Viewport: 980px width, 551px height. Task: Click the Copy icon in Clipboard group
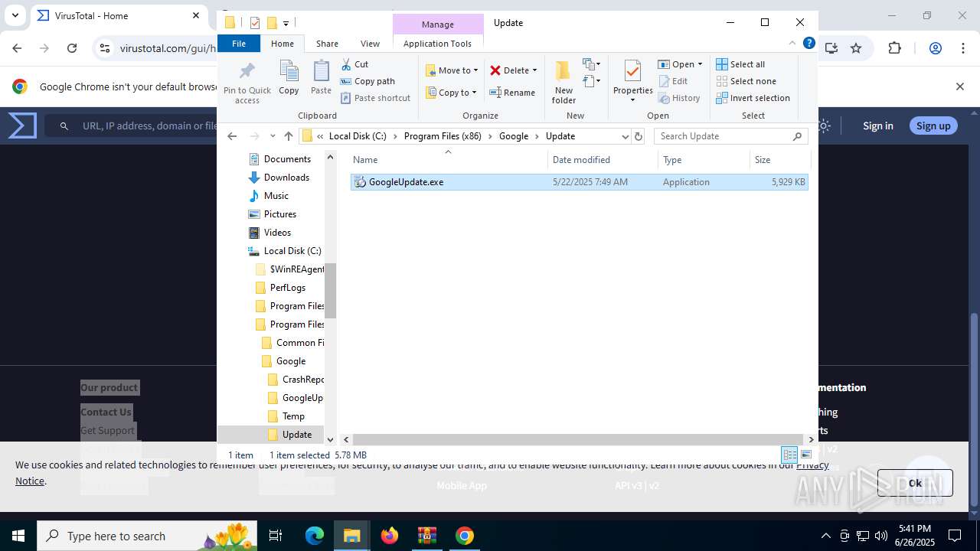289,78
